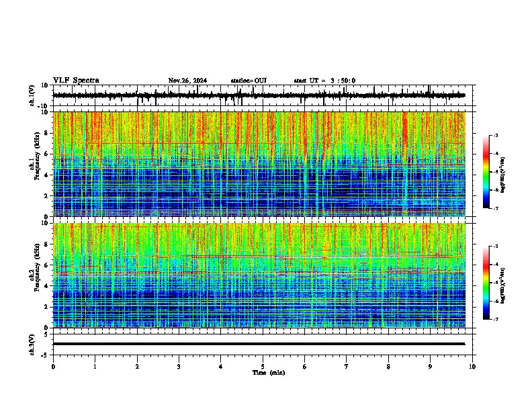532x411 pixels.
Task: Click time axis tick label '9'
Action: (430, 367)
